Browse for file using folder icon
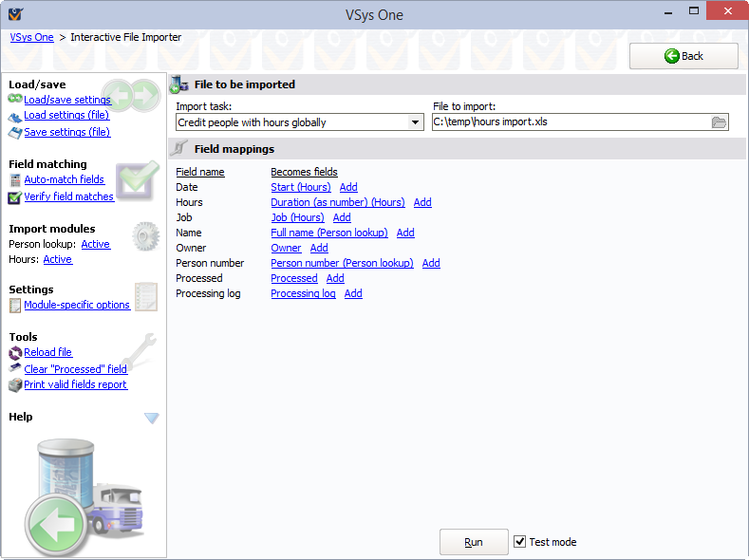The width and height of the screenshot is (749, 560). (x=719, y=122)
